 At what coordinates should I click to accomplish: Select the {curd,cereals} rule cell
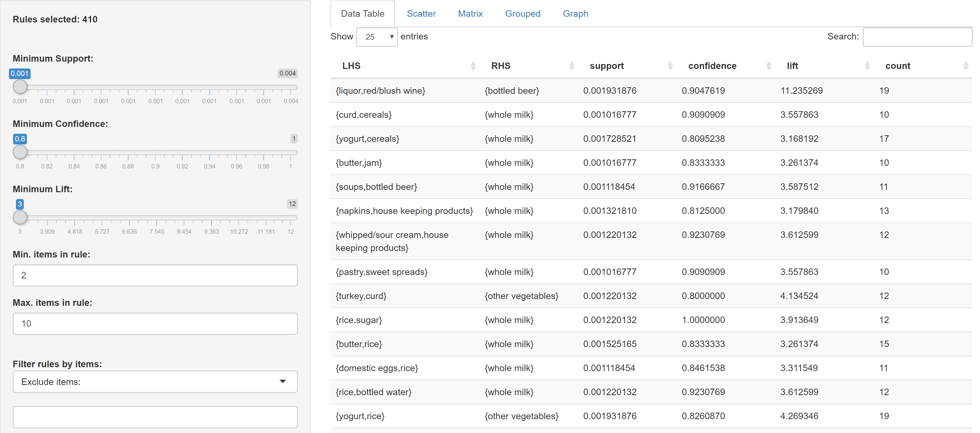tap(363, 115)
